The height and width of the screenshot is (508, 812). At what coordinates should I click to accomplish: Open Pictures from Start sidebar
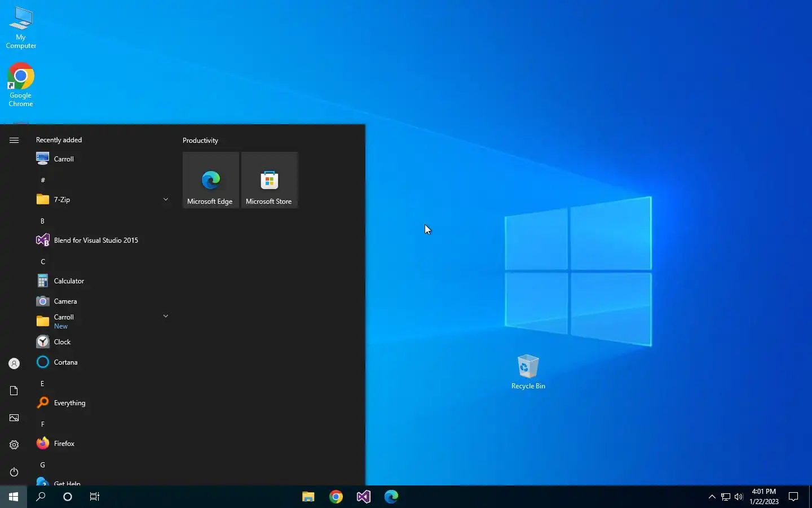pyautogui.click(x=14, y=418)
